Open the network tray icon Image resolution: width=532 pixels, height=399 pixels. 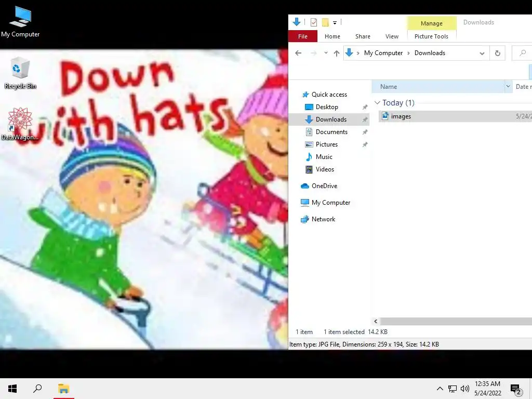tap(453, 389)
